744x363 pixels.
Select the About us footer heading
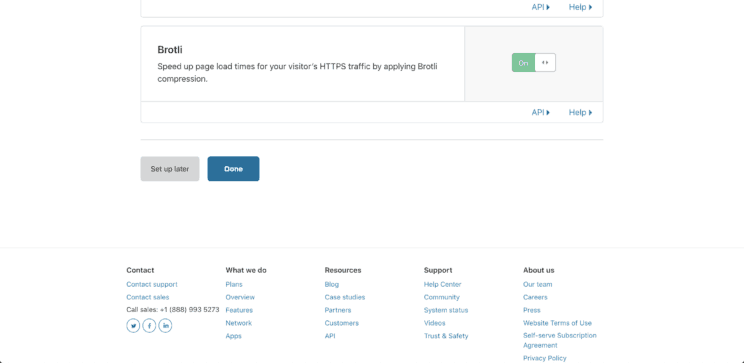[x=539, y=270]
